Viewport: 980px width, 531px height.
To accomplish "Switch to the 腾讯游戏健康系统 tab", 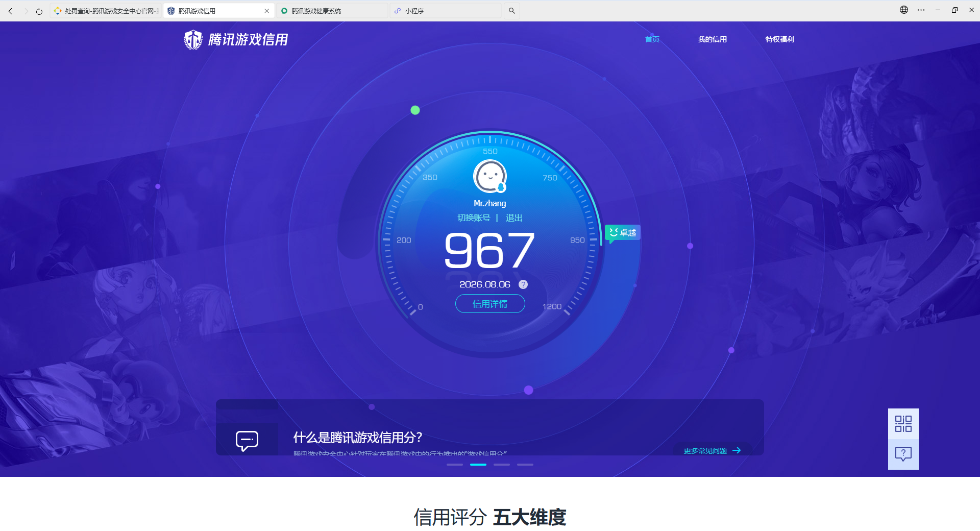I will coord(332,11).
